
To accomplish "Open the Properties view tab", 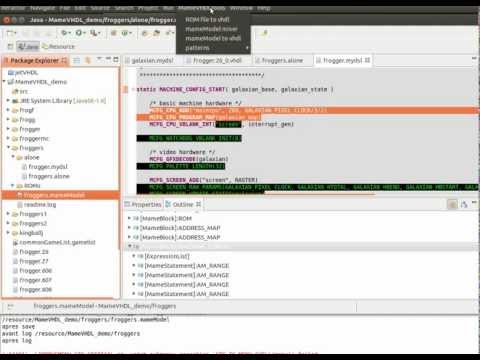I will [143, 204].
